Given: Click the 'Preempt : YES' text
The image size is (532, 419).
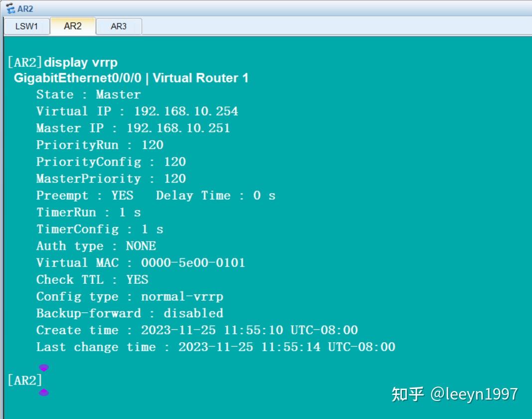Looking at the screenshot, I should click(85, 196).
